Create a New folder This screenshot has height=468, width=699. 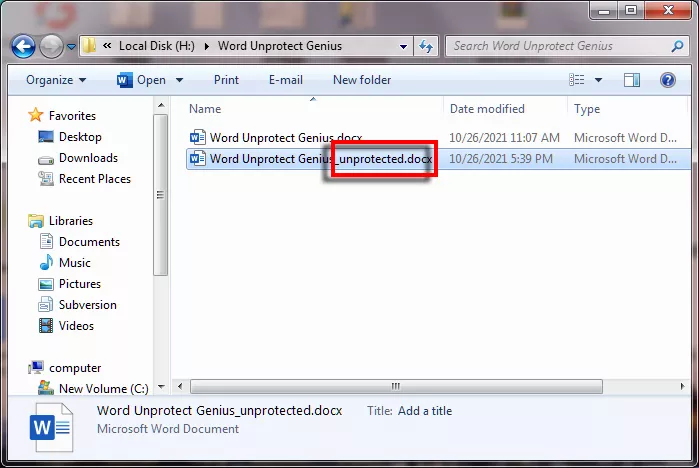[x=362, y=80]
